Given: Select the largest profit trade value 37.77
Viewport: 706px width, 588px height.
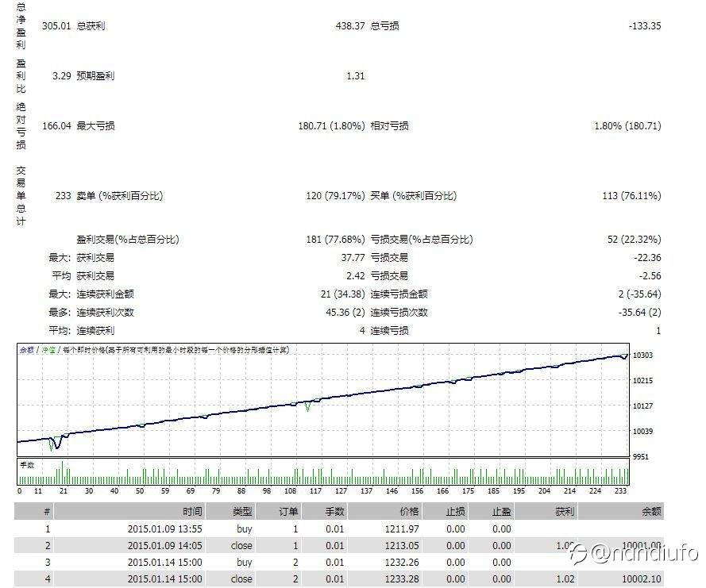Looking at the screenshot, I should tap(353, 258).
